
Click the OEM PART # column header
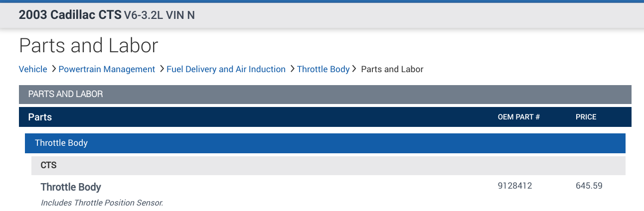click(x=519, y=117)
